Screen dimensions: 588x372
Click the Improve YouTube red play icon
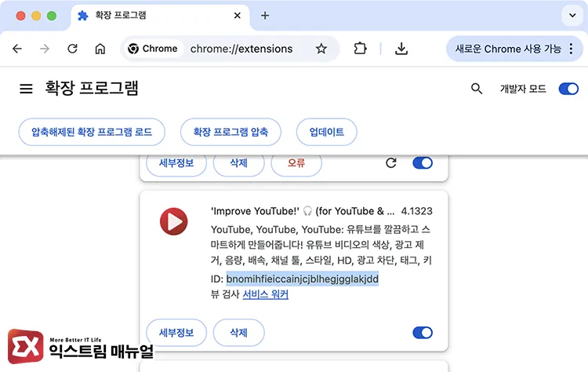[x=173, y=221]
